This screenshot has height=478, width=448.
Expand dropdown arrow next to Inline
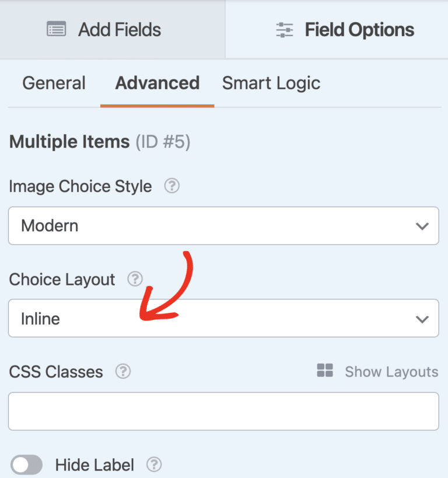(x=422, y=319)
